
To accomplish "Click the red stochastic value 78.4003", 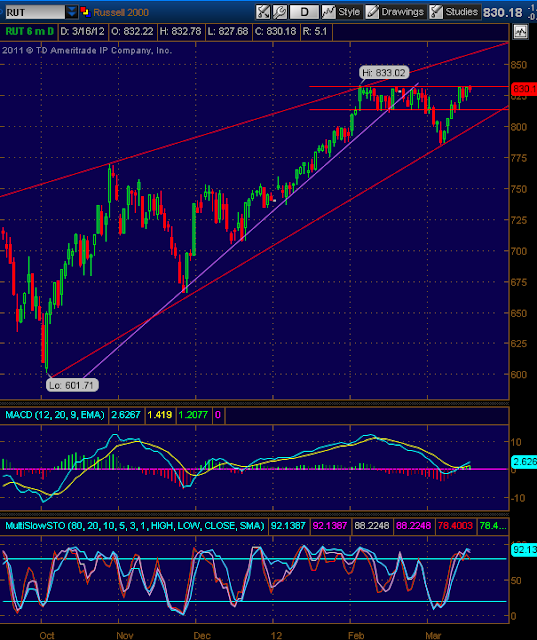I will click(455, 526).
